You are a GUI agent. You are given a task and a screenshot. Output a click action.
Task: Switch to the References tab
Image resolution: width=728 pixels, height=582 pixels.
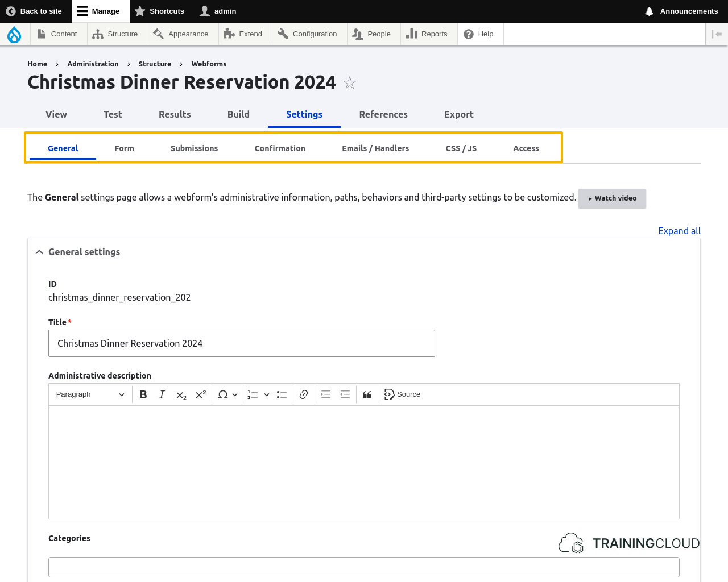tap(383, 114)
